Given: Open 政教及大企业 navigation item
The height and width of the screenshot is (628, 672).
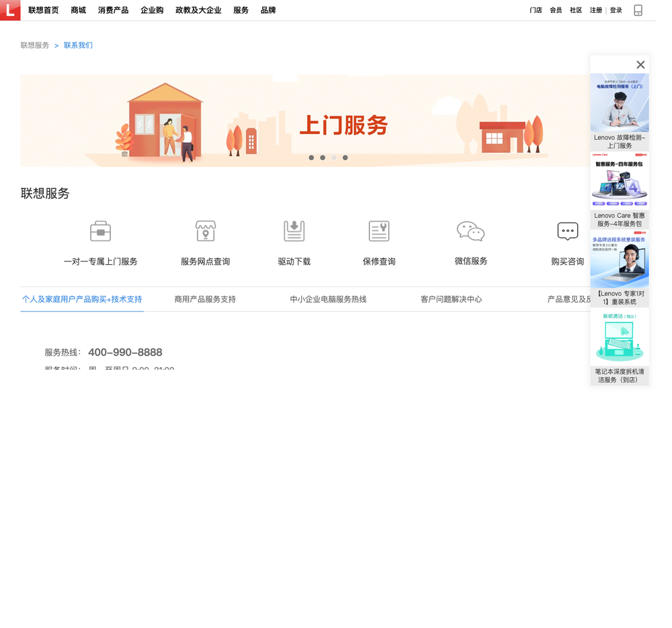Looking at the screenshot, I should tap(198, 10).
